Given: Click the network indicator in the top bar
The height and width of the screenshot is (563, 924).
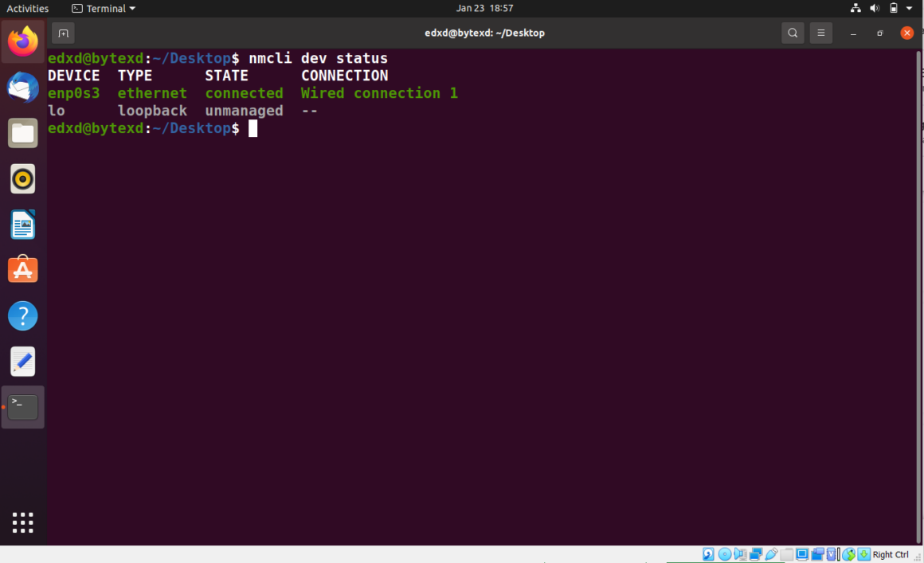Looking at the screenshot, I should [x=855, y=8].
